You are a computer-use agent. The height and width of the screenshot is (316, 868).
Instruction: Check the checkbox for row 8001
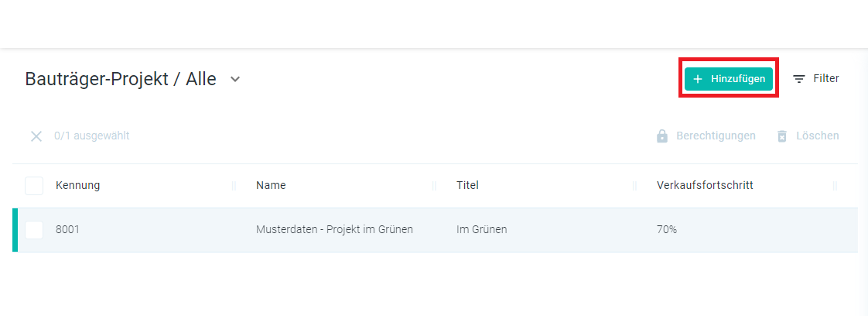coord(34,229)
